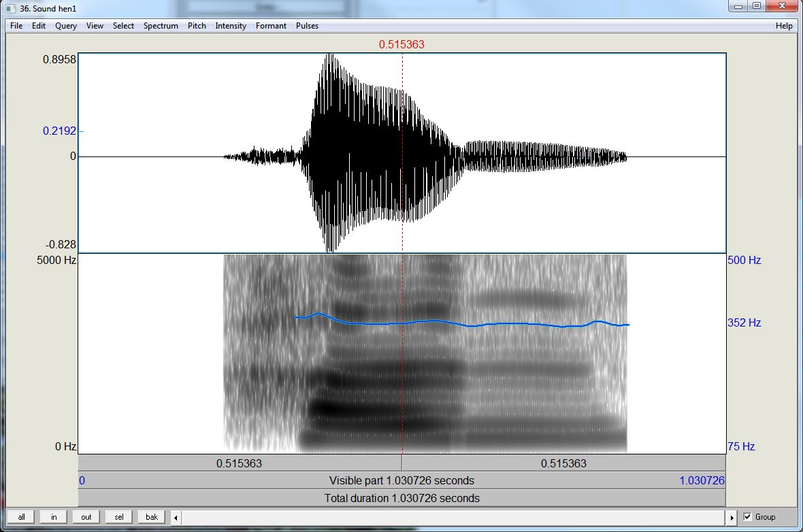Screen dimensions: 803x532
Task: Click the 5000 Hz spectrogram top label
Action: coord(56,260)
